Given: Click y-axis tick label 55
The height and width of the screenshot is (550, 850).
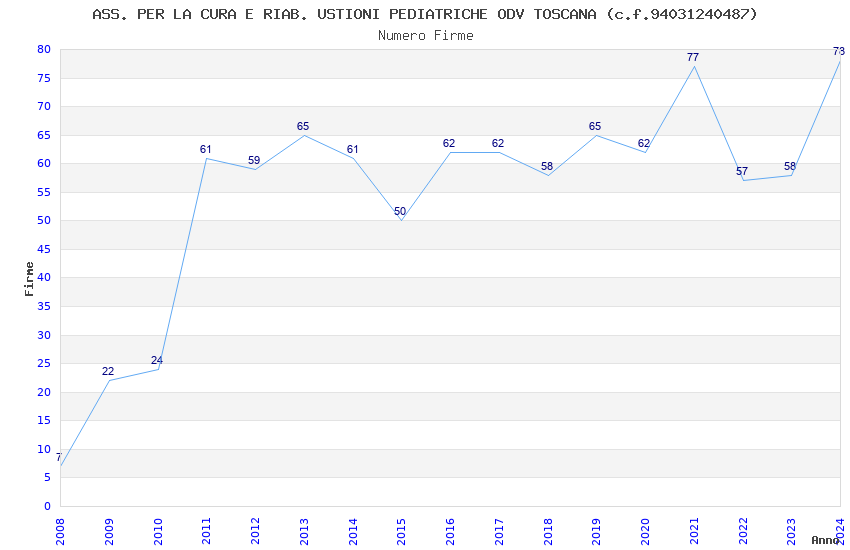Looking at the screenshot, I should (x=44, y=192).
